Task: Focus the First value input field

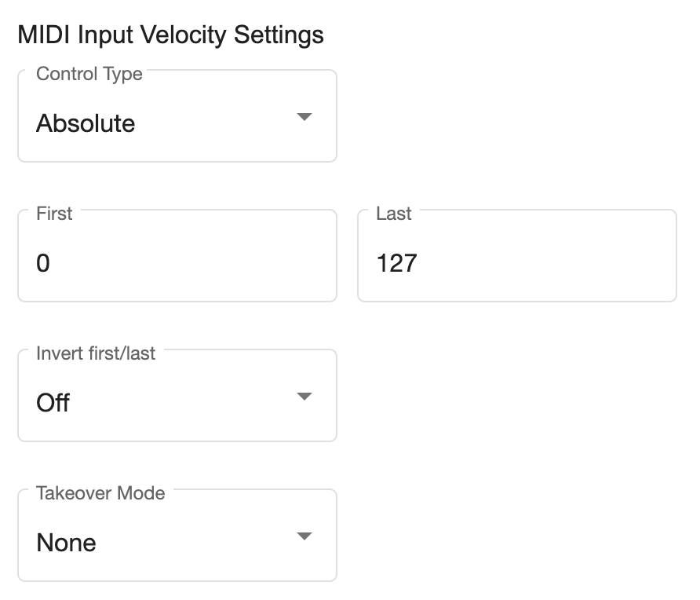Action: coord(177,262)
